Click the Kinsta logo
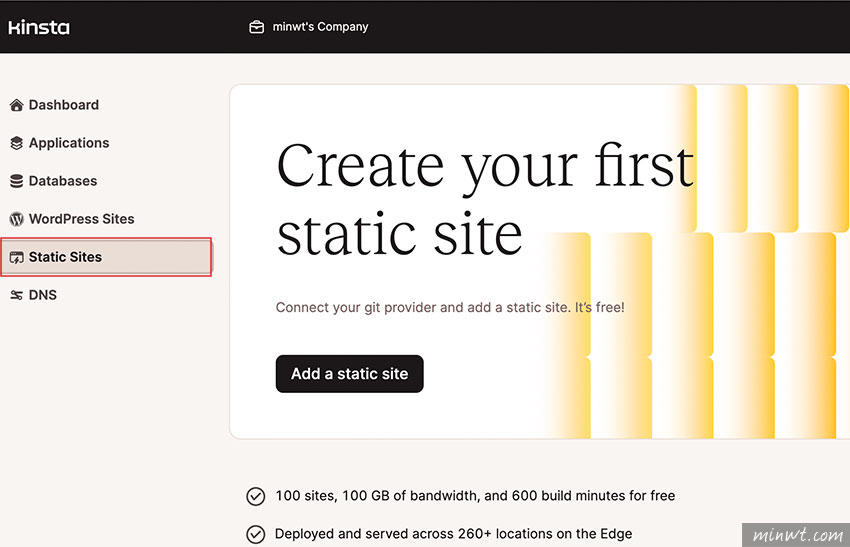The width and height of the screenshot is (850, 547). tap(39, 27)
